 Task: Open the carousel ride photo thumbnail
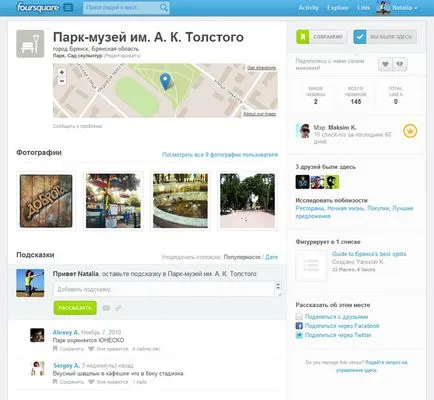tap(113, 201)
